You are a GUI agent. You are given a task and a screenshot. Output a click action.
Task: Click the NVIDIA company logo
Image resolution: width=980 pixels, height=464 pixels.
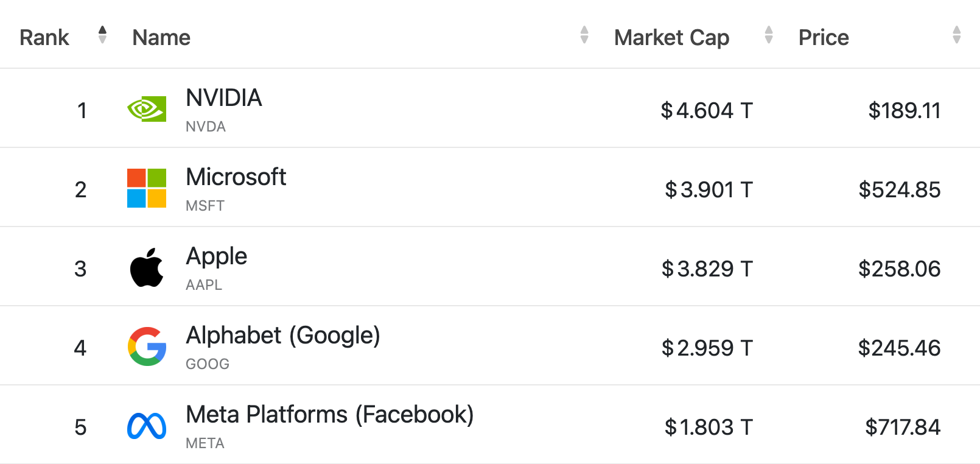pyautogui.click(x=147, y=110)
